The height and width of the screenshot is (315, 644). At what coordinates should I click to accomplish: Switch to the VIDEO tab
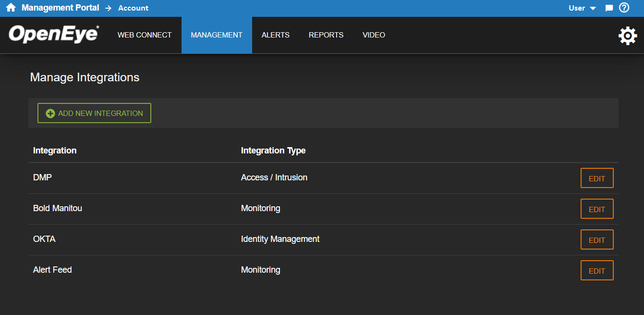coord(374,35)
